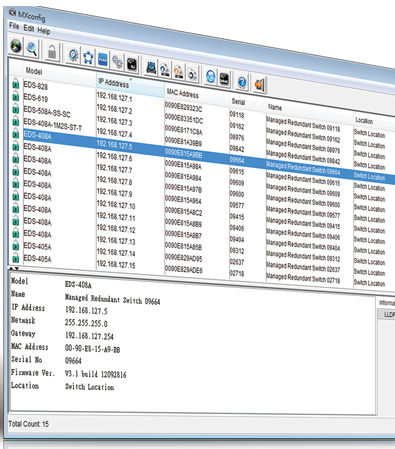This screenshot has width=395, height=449.
Task: Click IP address 192.168.127.5 in highlighted row
Action: pos(114,145)
